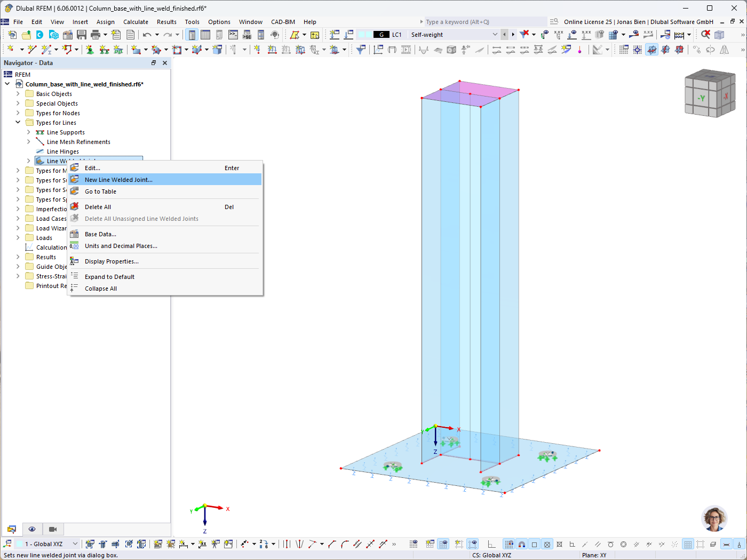Screen dimensions: 747x560
Task: Expand the Types for Nodes folder
Action: [18, 113]
